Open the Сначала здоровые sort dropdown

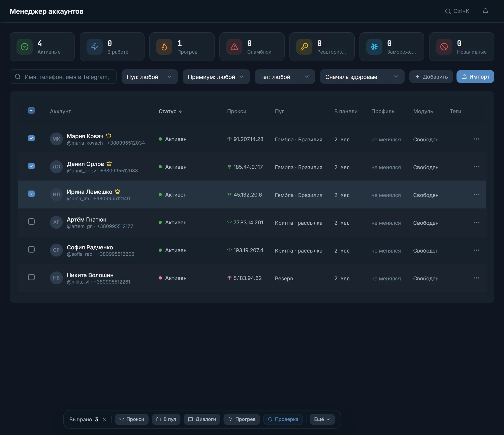pos(362,77)
